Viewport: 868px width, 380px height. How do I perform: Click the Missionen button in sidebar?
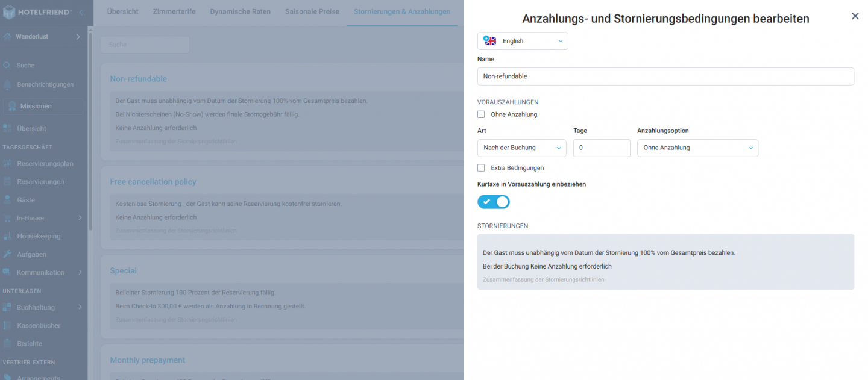pyautogui.click(x=43, y=106)
